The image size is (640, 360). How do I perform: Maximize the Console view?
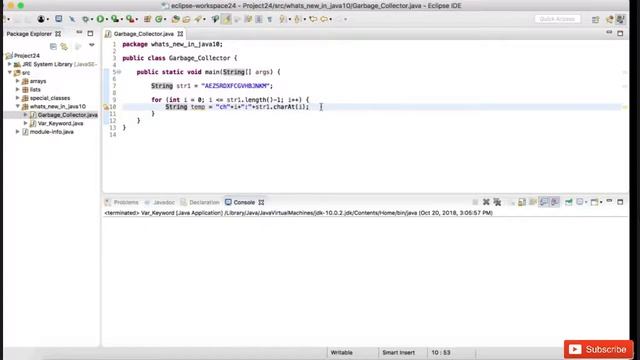(620, 202)
